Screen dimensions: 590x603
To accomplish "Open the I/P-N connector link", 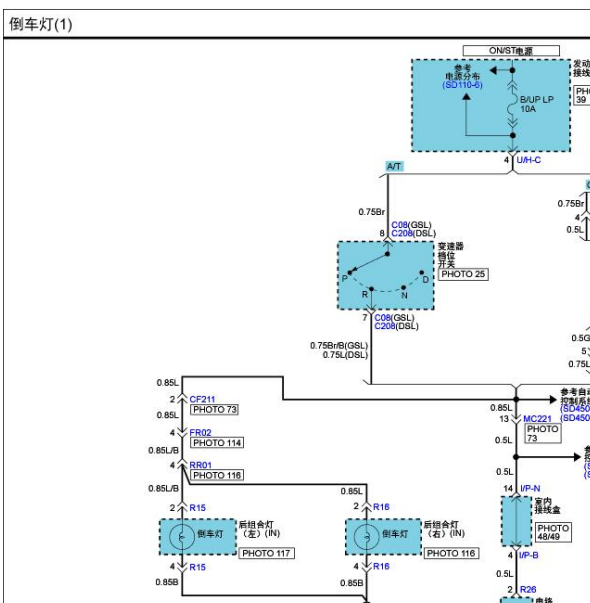I will tap(530, 488).
